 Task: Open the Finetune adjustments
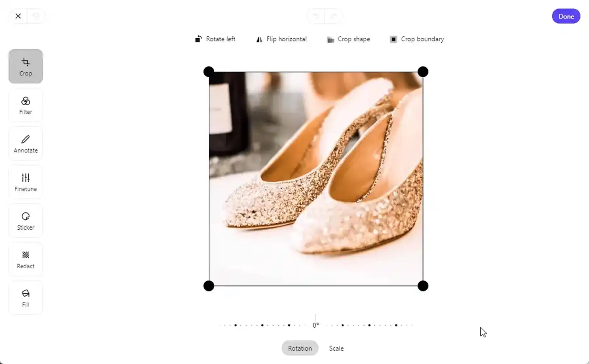pos(25,182)
